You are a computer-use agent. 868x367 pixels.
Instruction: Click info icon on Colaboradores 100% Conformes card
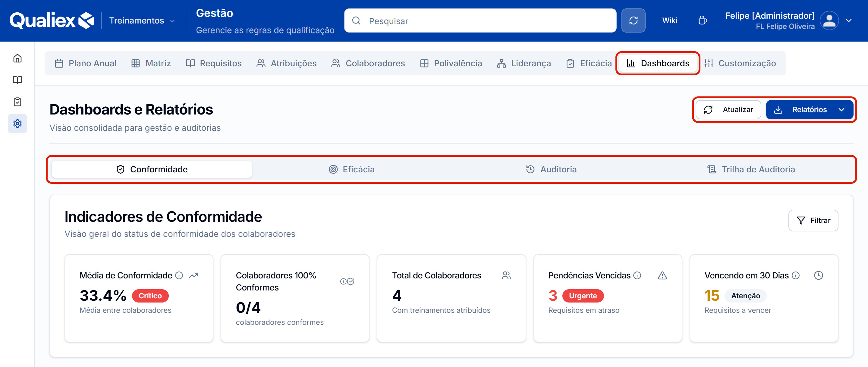tap(343, 281)
